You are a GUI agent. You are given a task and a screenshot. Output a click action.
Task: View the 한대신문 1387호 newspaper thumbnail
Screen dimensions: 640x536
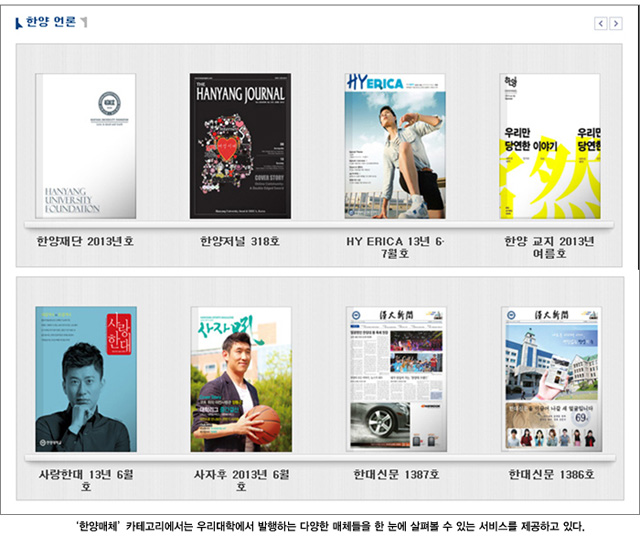point(395,379)
